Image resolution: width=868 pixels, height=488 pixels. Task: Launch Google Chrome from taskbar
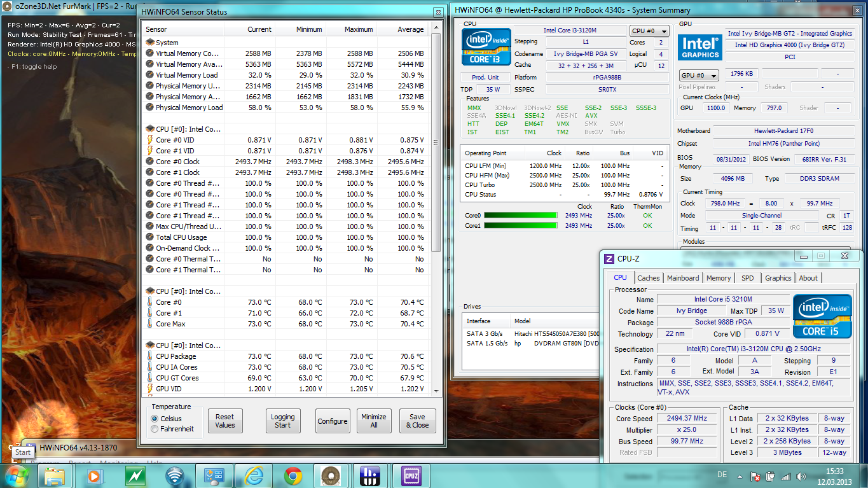(293, 475)
